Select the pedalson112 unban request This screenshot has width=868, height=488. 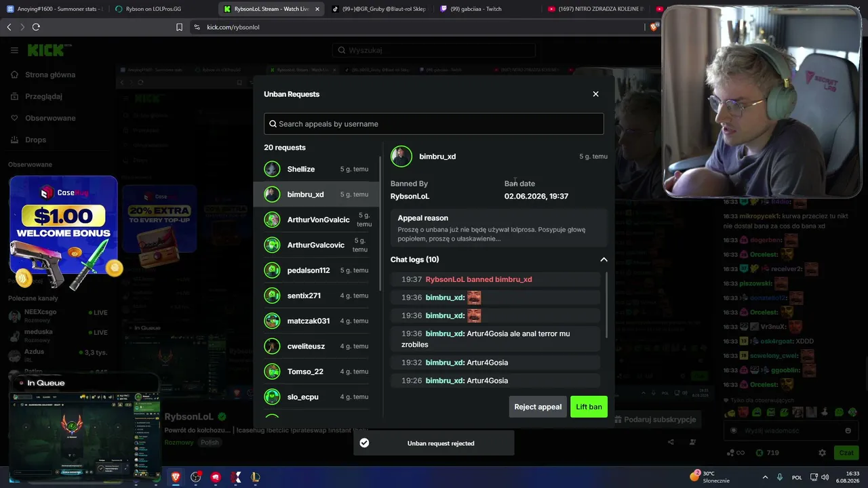[x=316, y=270]
